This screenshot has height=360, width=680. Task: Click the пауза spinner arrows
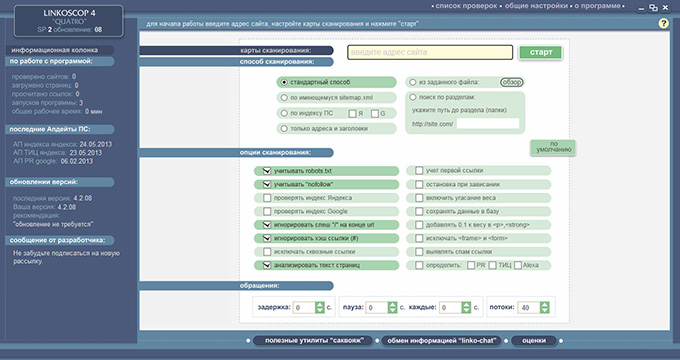coord(392,308)
